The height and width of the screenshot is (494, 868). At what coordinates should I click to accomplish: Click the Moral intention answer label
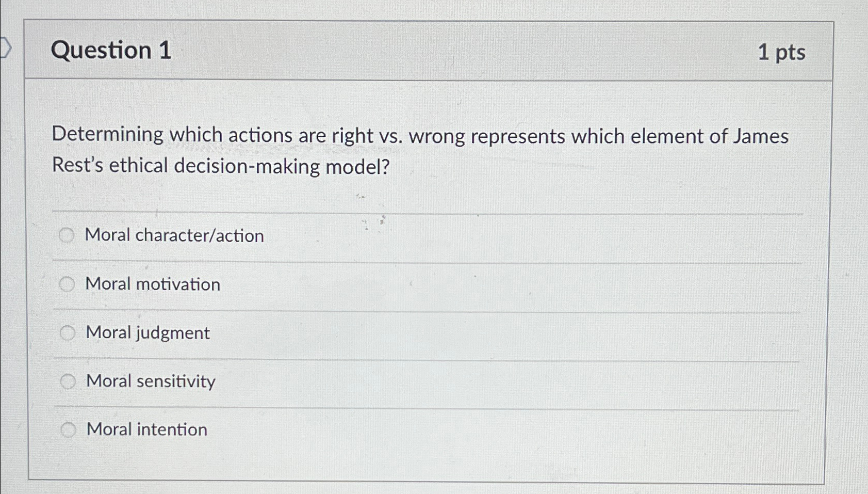pos(146,429)
